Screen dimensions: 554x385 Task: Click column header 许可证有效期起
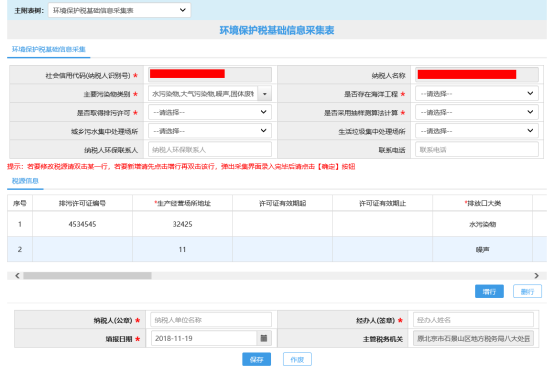click(282, 203)
